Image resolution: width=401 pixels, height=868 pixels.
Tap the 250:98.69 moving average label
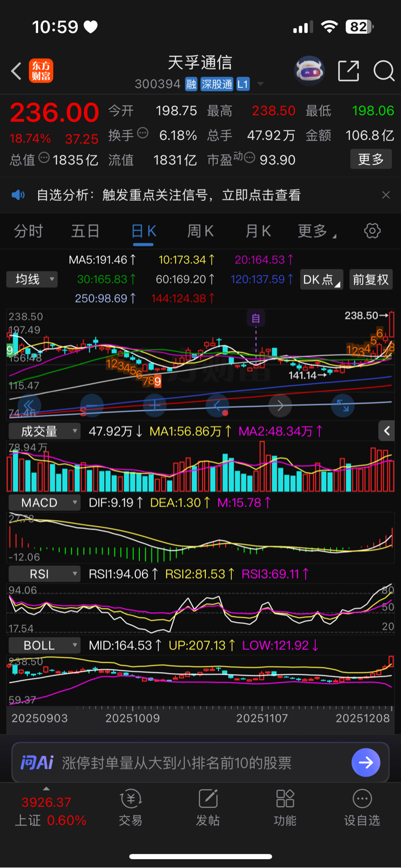point(105,299)
